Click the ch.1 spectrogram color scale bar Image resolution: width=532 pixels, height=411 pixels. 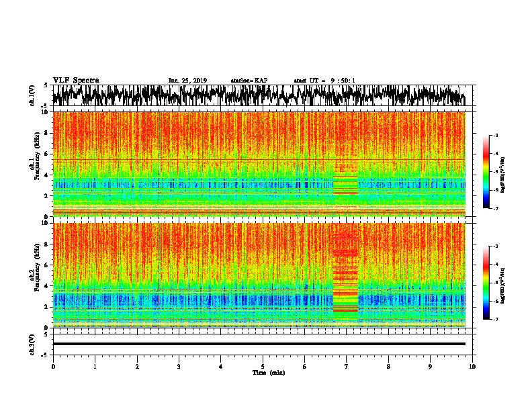pos(486,172)
